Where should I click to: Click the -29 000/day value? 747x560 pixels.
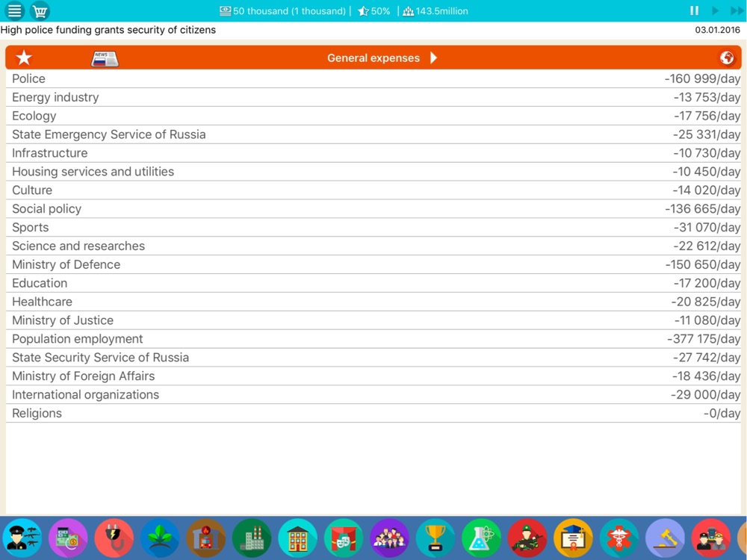tap(706, 394)
